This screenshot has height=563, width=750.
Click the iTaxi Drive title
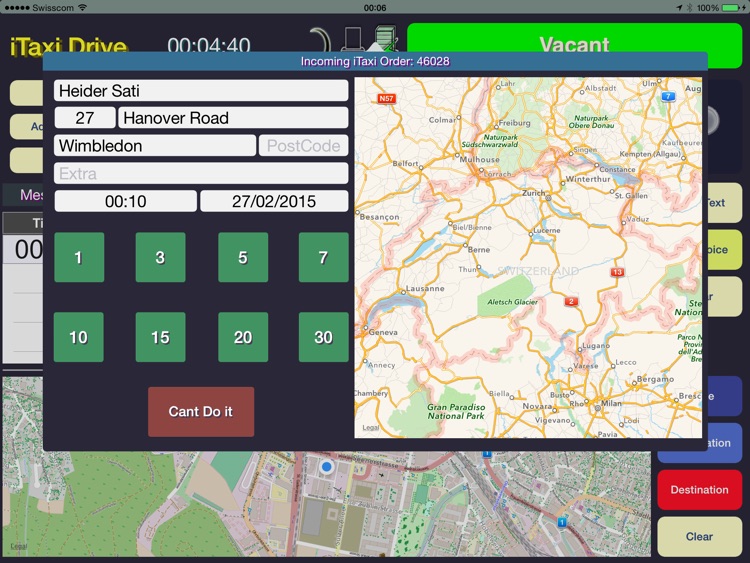coord(69,47)
